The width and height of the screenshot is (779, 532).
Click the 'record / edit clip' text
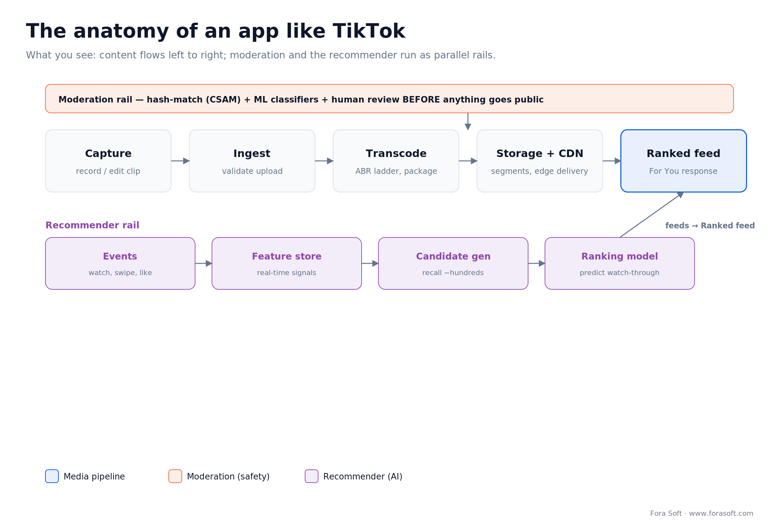(108, 171)
